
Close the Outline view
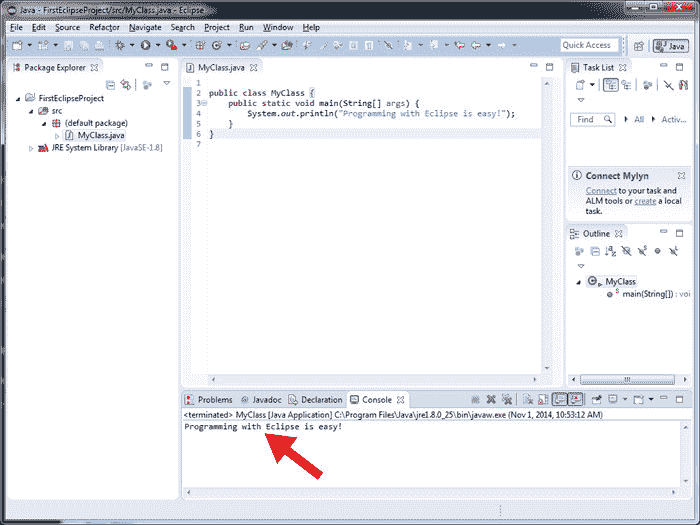point(618,233)
